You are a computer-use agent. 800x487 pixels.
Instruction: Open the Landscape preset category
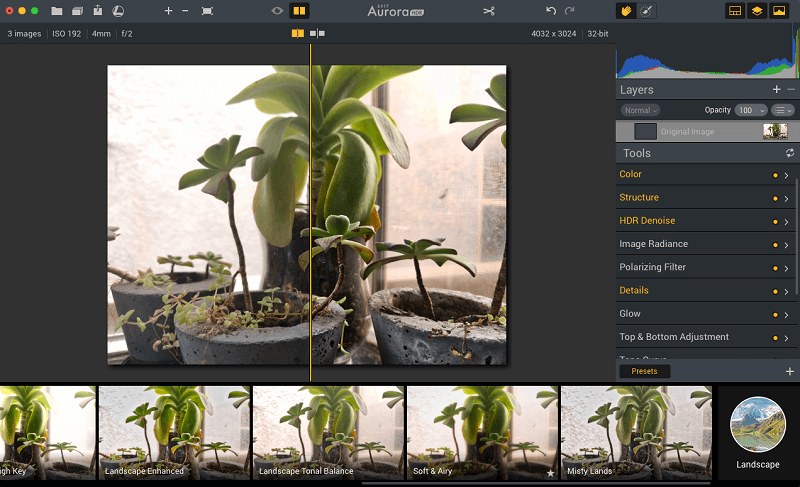point(758,432)
